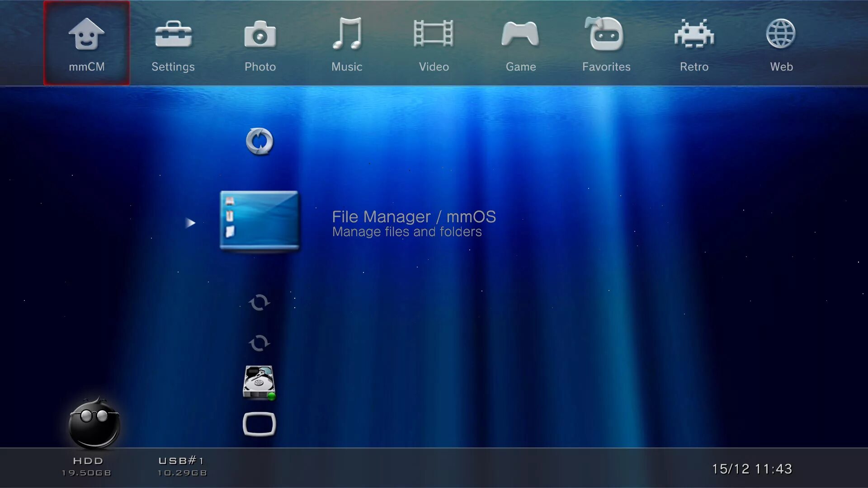Screen dimensions: 868x488
Task: Open the File Manager thumbnail
Action: 259,221
